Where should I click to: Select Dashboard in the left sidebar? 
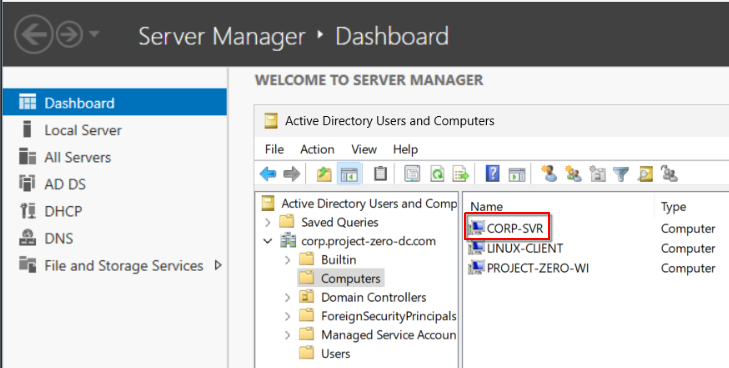click(x=115, y=103)
